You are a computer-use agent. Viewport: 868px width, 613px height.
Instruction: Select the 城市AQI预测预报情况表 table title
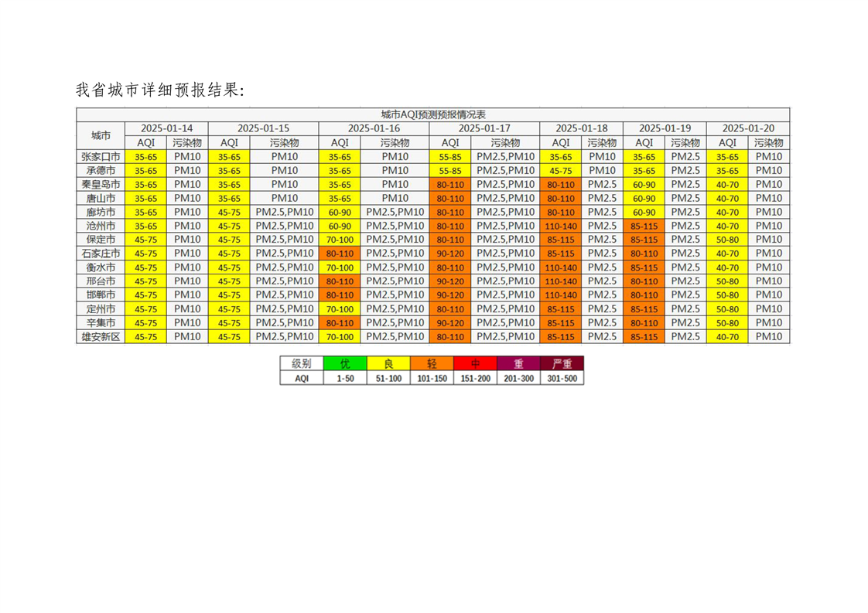pos(432,114)
